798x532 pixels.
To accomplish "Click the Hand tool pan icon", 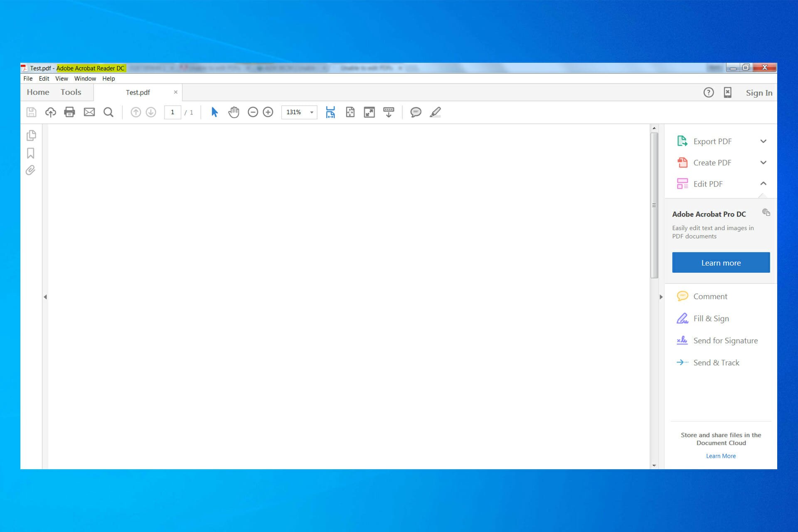I will pos(233,112).
